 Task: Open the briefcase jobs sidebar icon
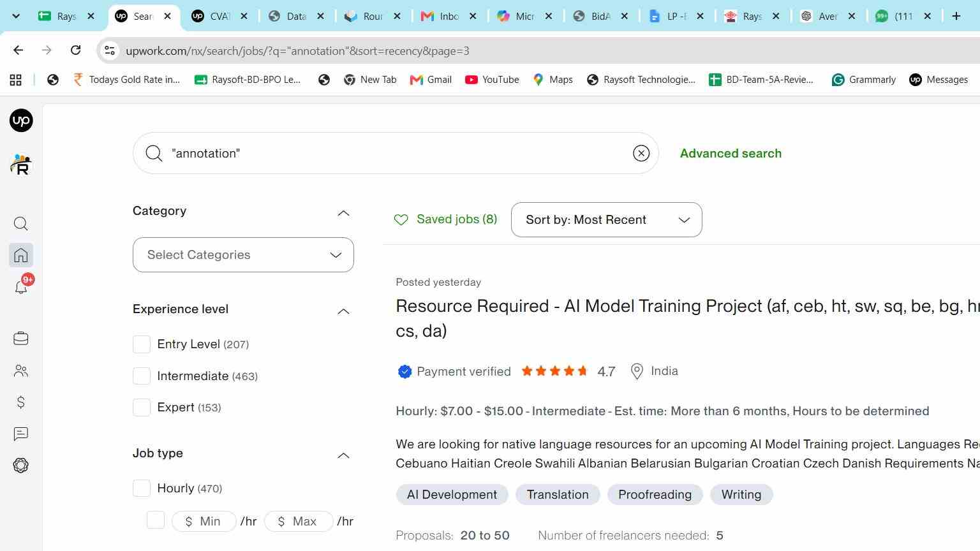pyautogui.click(x=21, y=339)
